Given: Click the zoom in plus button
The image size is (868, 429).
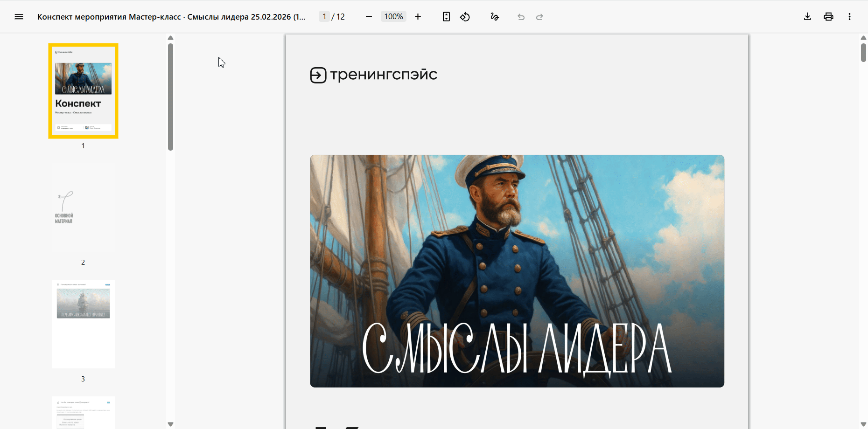Looking at the screenshot, I should coord(418,17).
